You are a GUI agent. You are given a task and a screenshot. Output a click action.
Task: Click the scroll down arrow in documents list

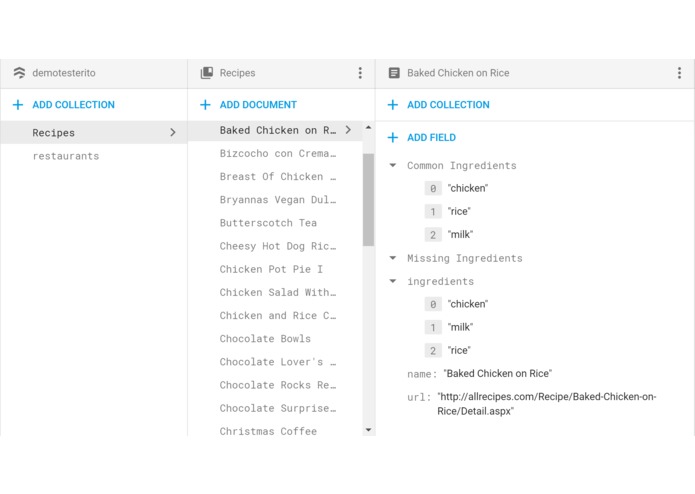point(368,430)
